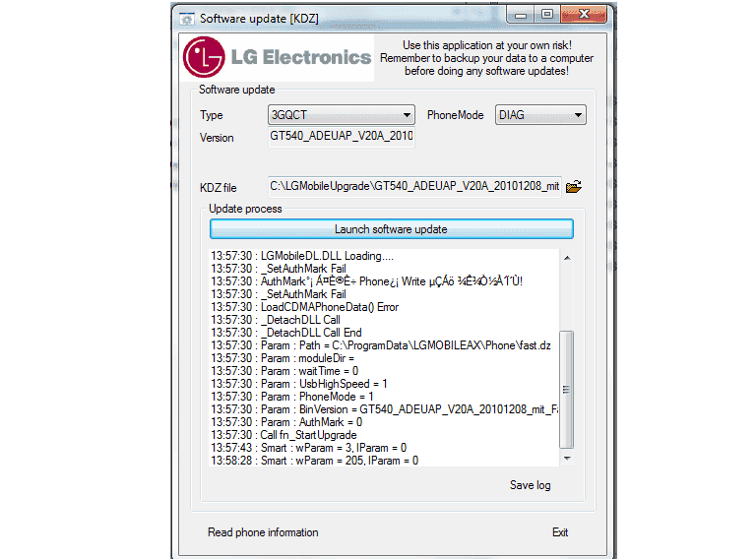This screenshot has width=756, height=559.
Task: Select log line 'Param : PhoneMode = 1'
Action: 292,397
